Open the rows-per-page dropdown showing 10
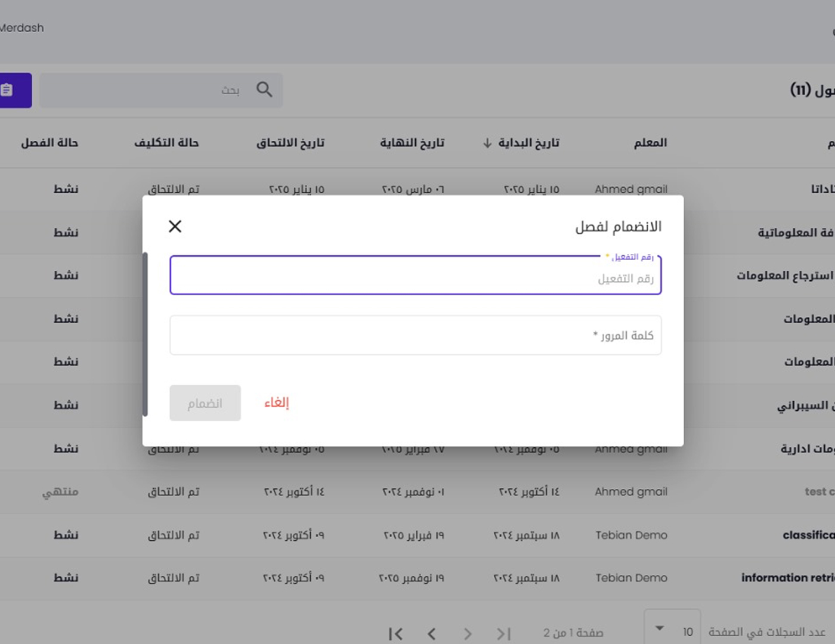The image size is (835, 644). coord(673,630)
